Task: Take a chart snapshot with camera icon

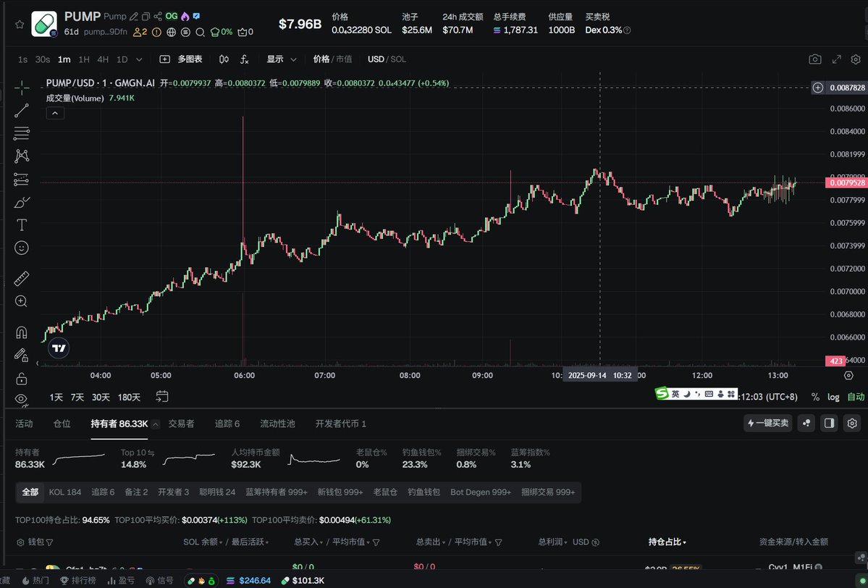Action: coord(815,59)
